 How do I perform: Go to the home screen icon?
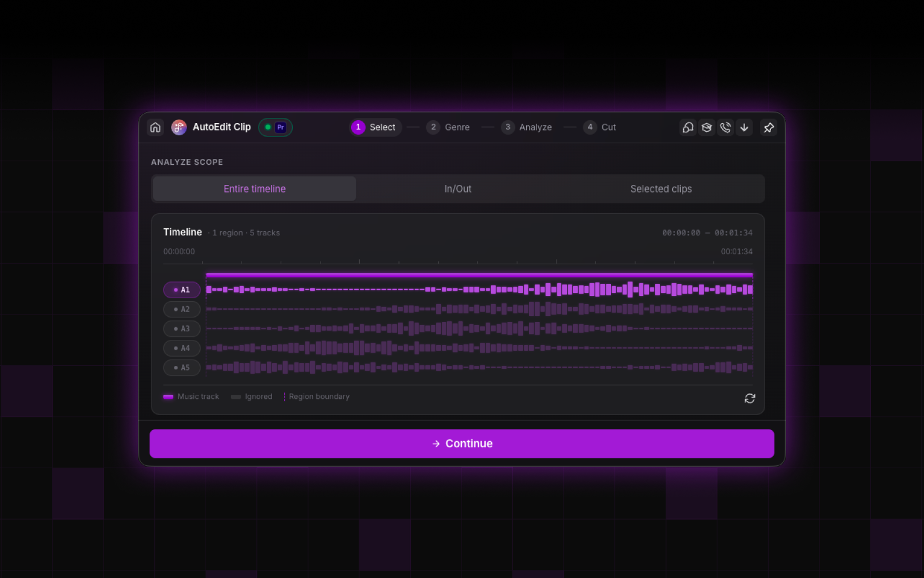[x=155, y=127]
